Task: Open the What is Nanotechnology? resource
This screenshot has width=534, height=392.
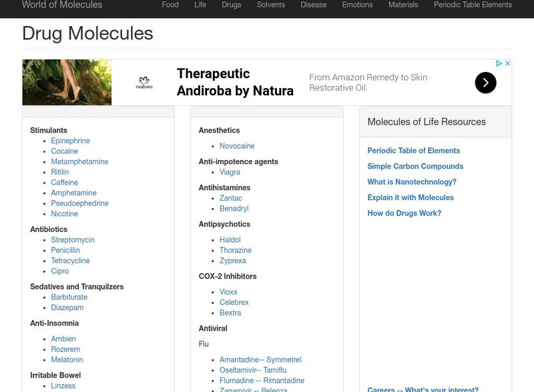Action: point(413,180)
